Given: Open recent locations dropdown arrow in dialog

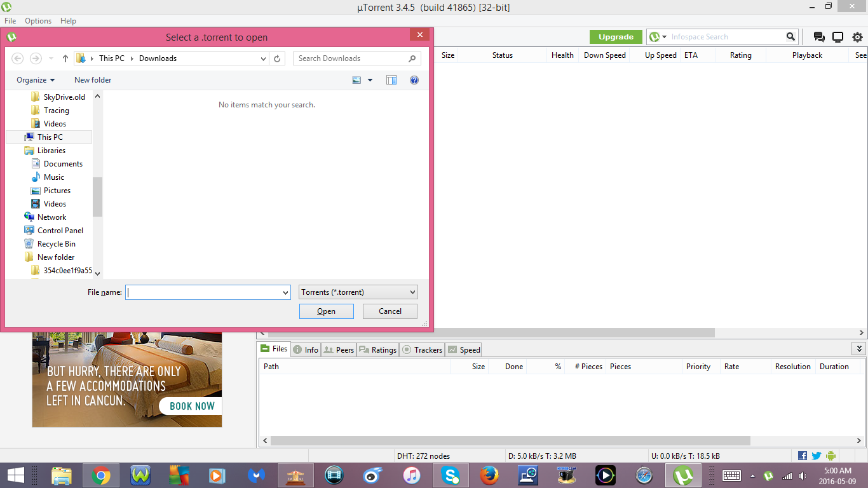Looking at the screenshot, I should (x=51, y=58).
